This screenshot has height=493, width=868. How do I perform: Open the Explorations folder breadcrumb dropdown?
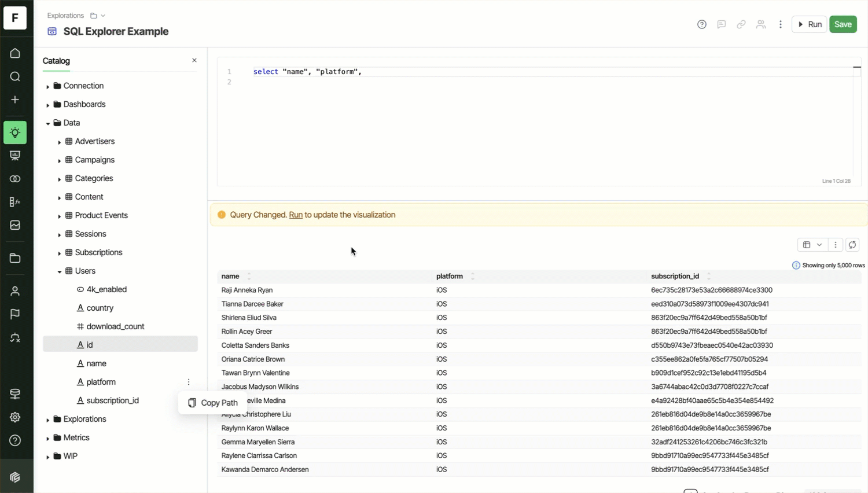[98, 16]
